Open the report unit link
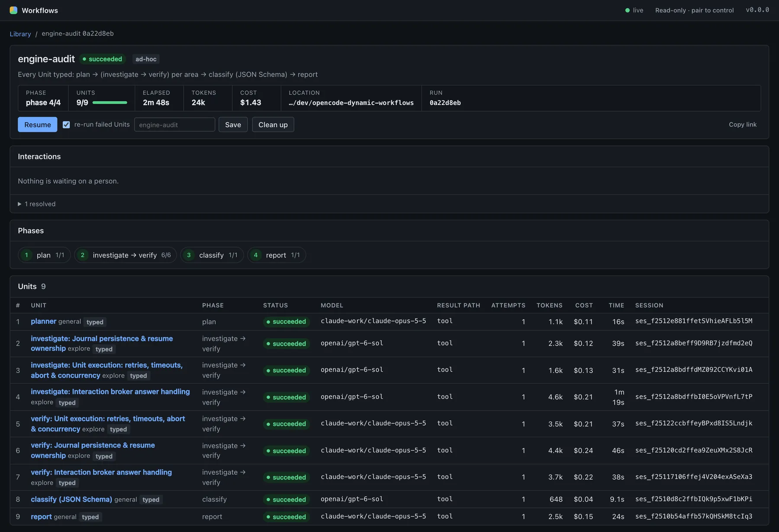The height and width of the screenshot is (532, 779). (42, 516)
